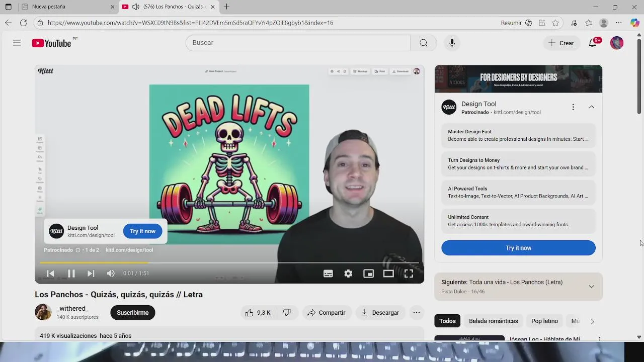This screenshot has height=362, width=644.
Task: Share the video via Compartir
Action: point(326,313)
